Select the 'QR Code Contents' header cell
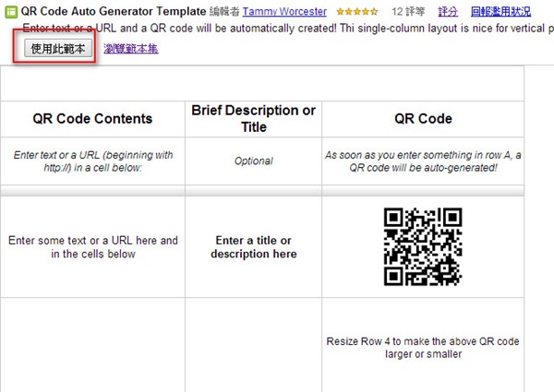554x392 pixels. 92,119
